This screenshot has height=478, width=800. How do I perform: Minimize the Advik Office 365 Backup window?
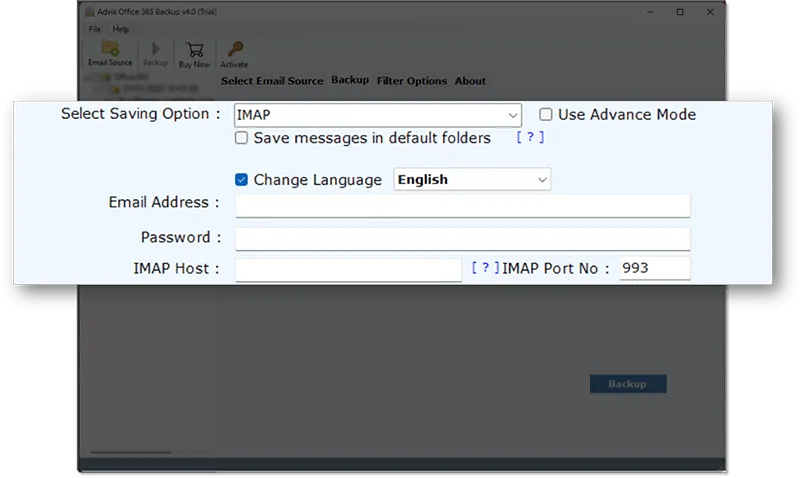pyautogui.click(x=650, y=12)
